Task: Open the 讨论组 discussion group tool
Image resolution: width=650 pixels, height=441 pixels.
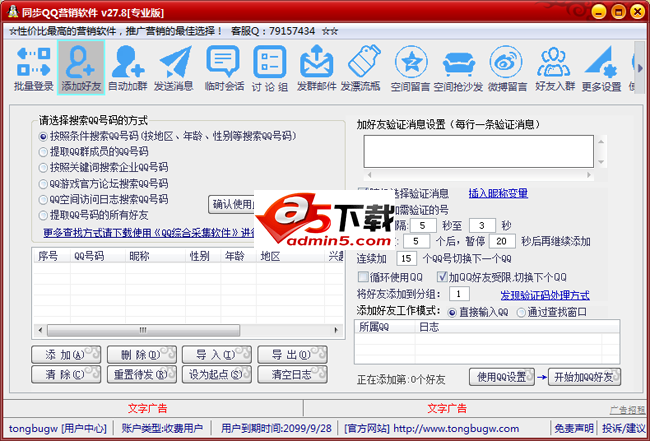Action: click(x=270, y=68)
